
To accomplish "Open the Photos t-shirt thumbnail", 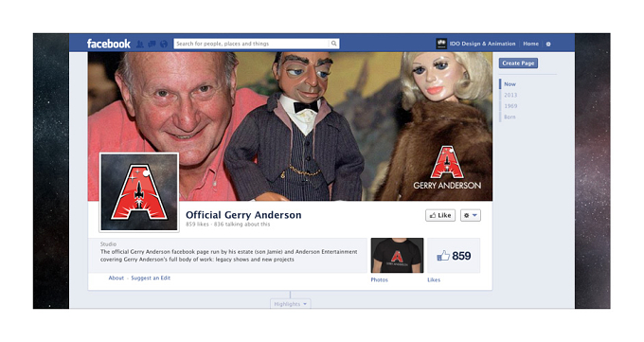I will coord(397,255).
